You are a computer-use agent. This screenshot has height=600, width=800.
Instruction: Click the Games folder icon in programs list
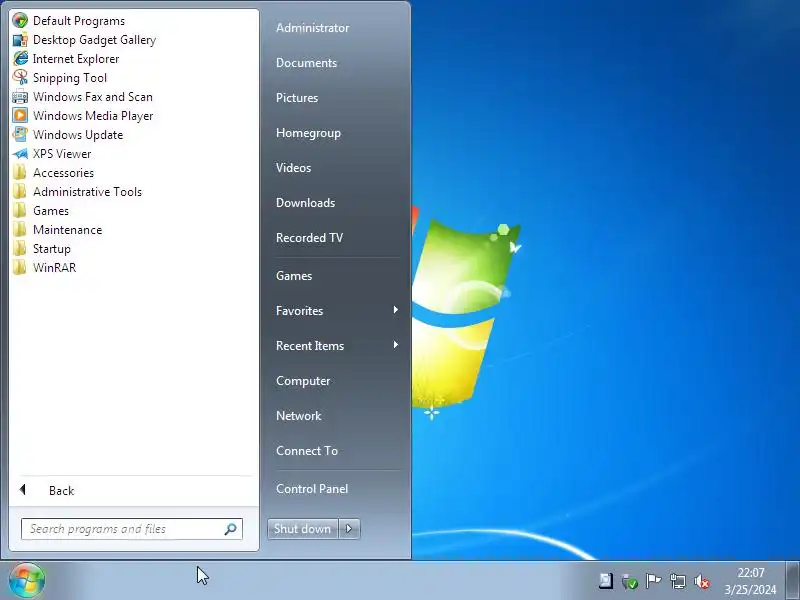[x=20, y=210]
